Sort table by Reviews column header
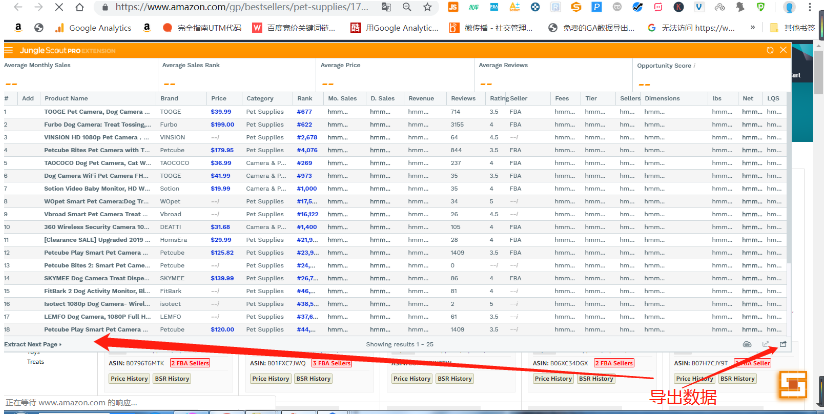Viewport: 827px width, 414px height. point(463,99)
